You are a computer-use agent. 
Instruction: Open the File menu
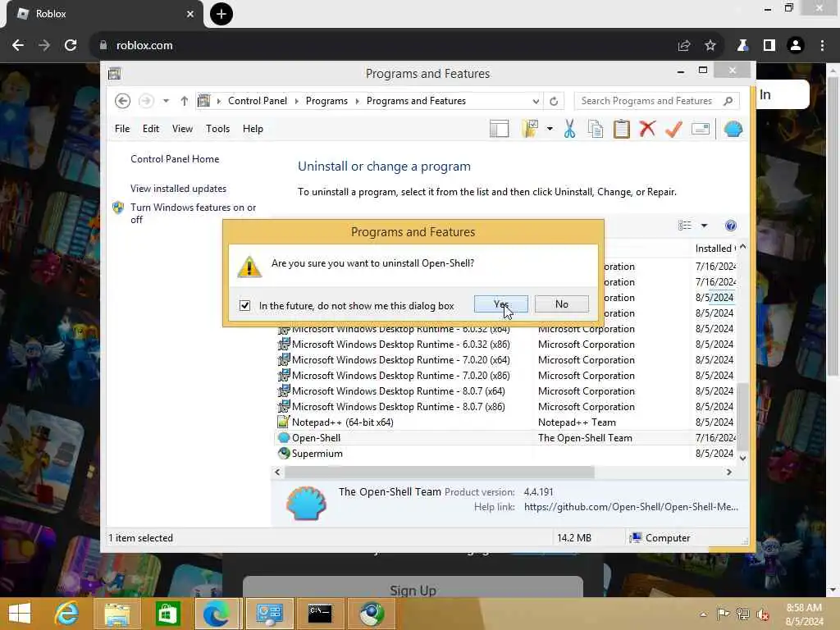(x=122, y=129)
